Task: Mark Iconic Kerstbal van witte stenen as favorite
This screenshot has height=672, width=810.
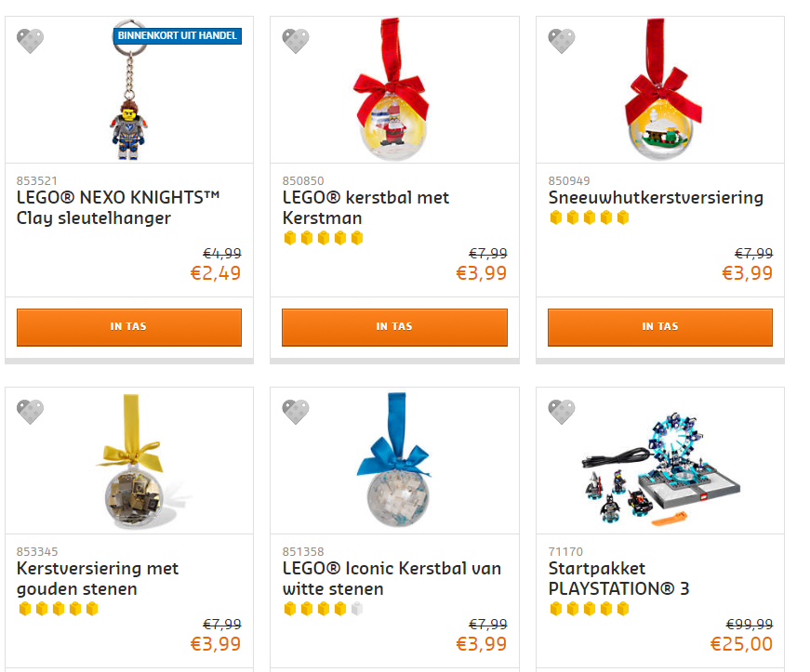Action: (296, 412)
